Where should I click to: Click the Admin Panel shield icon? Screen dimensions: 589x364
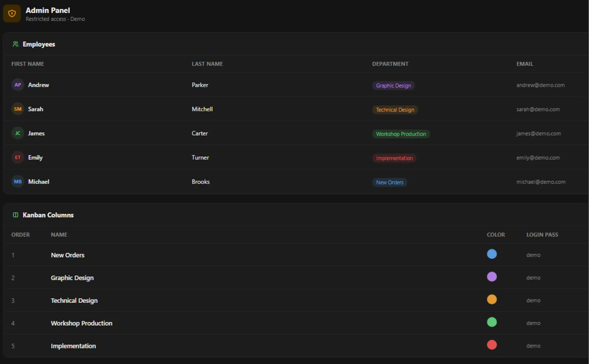click(12, 14)
